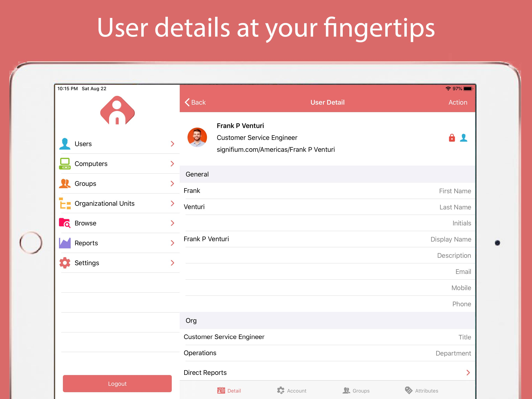
Task: Expand the Users menu chevron
Action: point(173,144)
